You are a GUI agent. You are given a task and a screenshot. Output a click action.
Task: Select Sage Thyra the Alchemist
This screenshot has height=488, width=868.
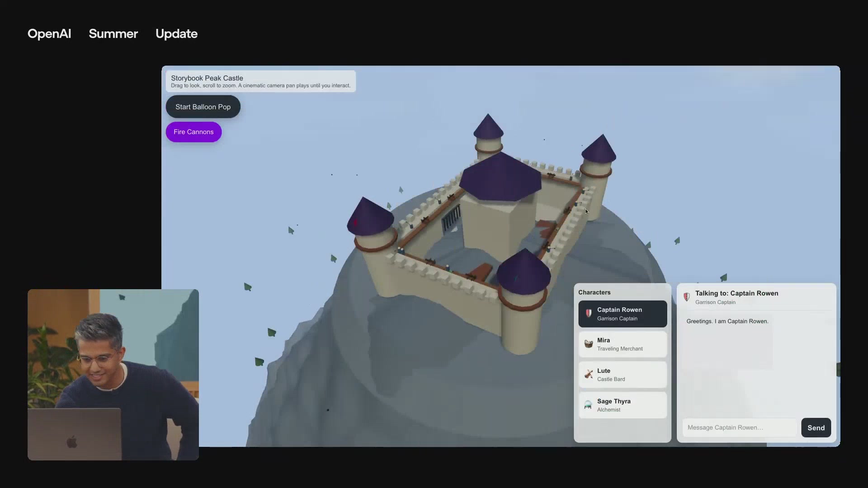click(x=623, y=405)
